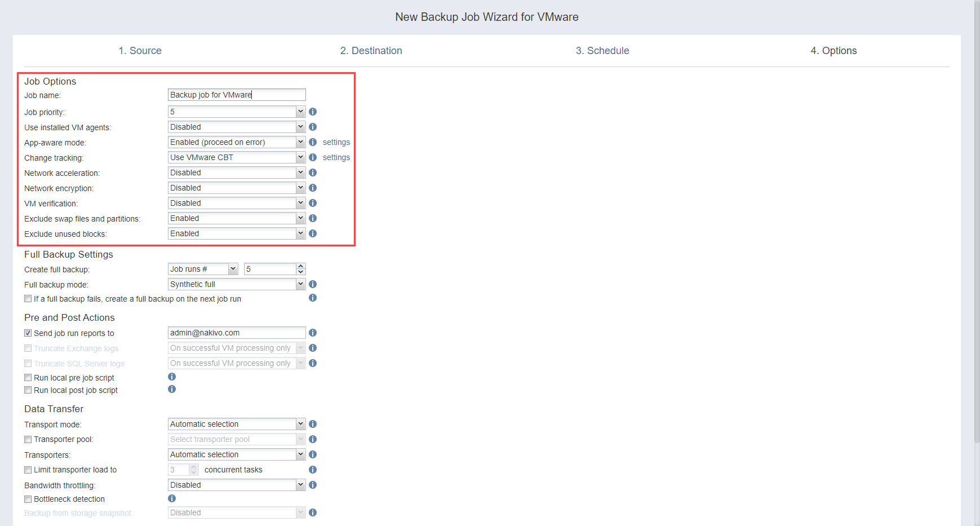This screenshot has height=526, width=980.
Task: Enable Transporter pool checkbox
Action: (28, 440)
